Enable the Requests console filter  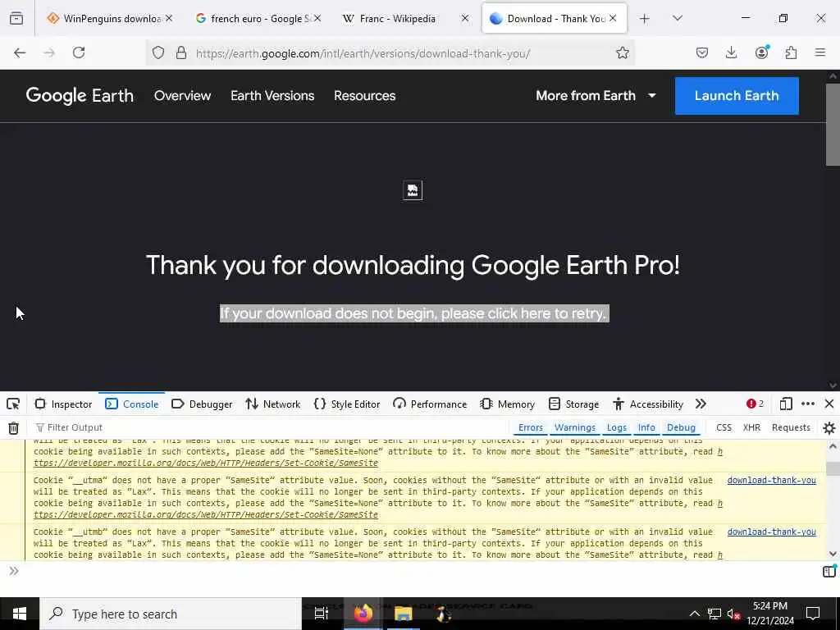(x=791, y=427)
